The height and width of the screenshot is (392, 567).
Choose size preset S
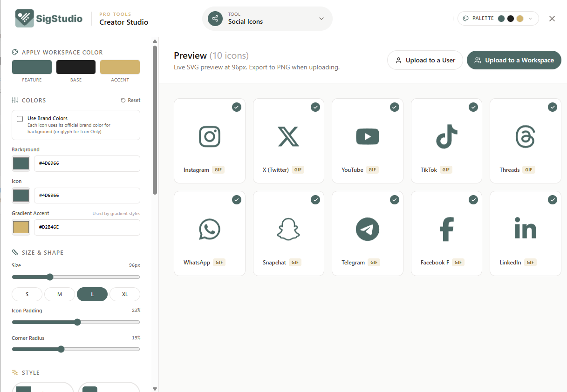pyautogui.click(x=27, y=294)
